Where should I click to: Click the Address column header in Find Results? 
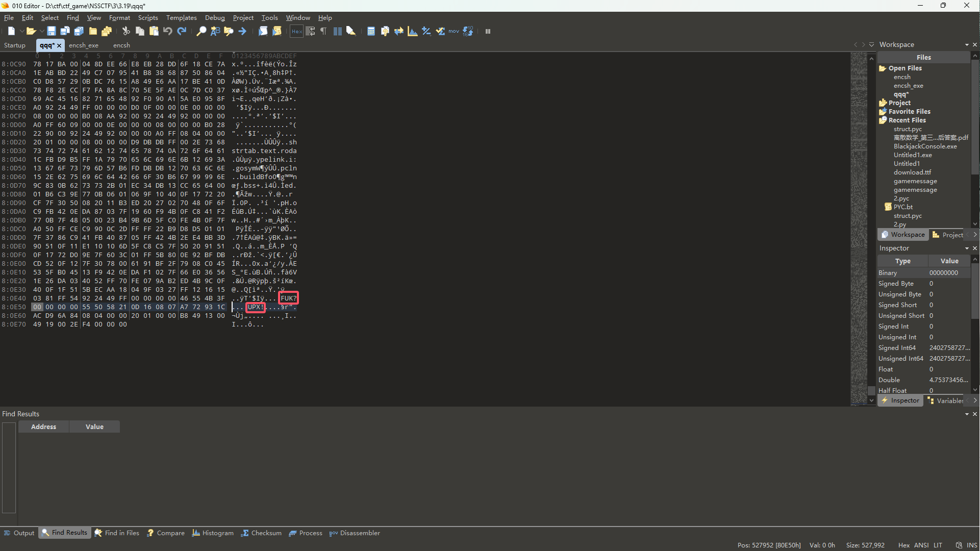[43, 427]
